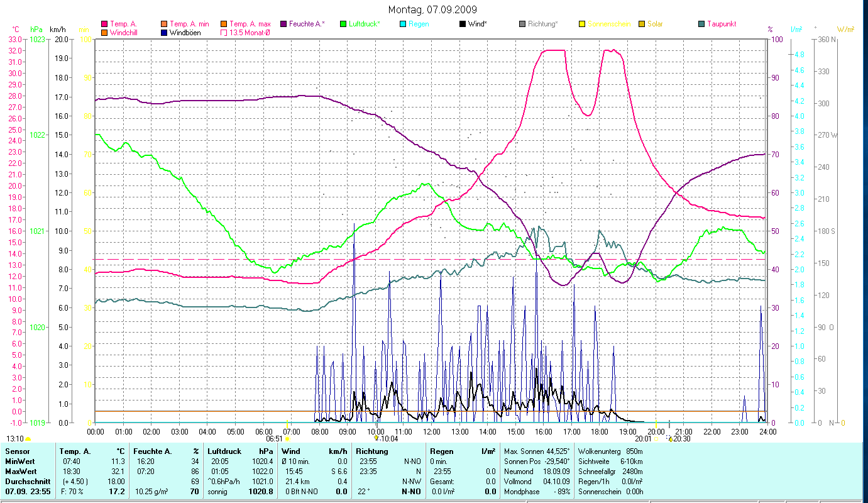Click the Regen header in the data panel
The image size is (868, 503).
tap(441, 451)
